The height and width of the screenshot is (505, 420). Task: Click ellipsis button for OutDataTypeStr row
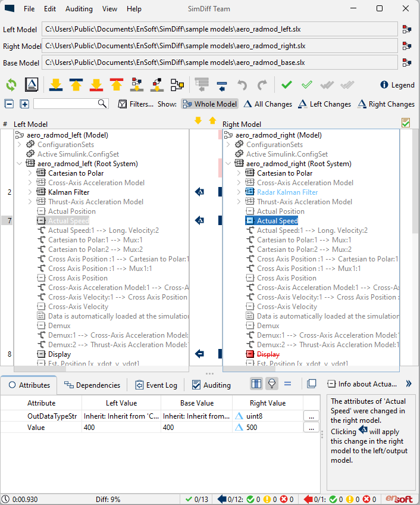tap(311, 416)
